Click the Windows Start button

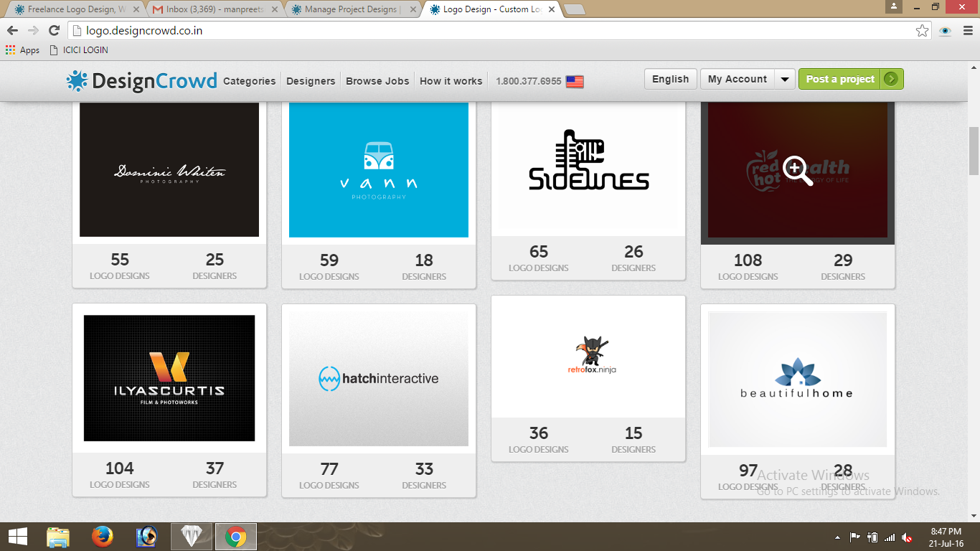(x=17, y=537)
